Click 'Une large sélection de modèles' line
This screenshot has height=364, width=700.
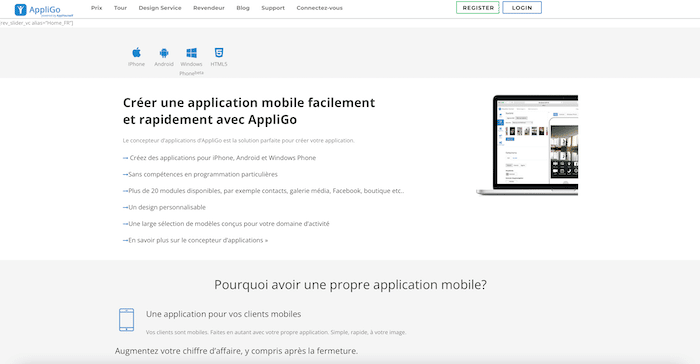226,224
